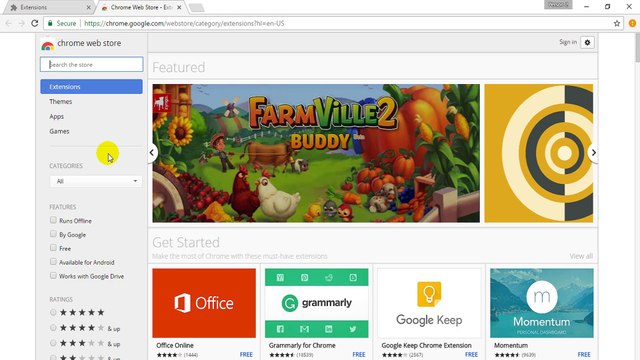
Task: Open Themes section in sidebar
Action: (60, 102)
